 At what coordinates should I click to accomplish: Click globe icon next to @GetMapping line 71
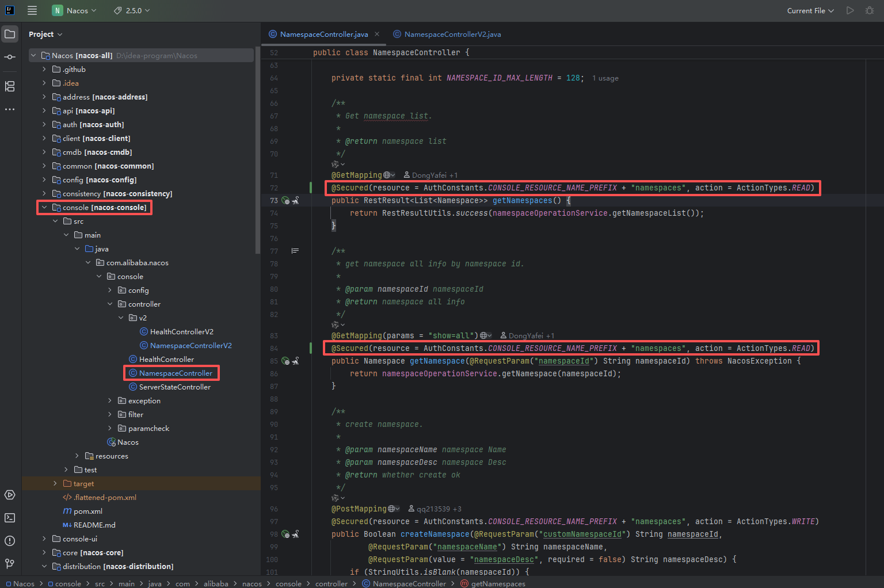tap(389, 175)
